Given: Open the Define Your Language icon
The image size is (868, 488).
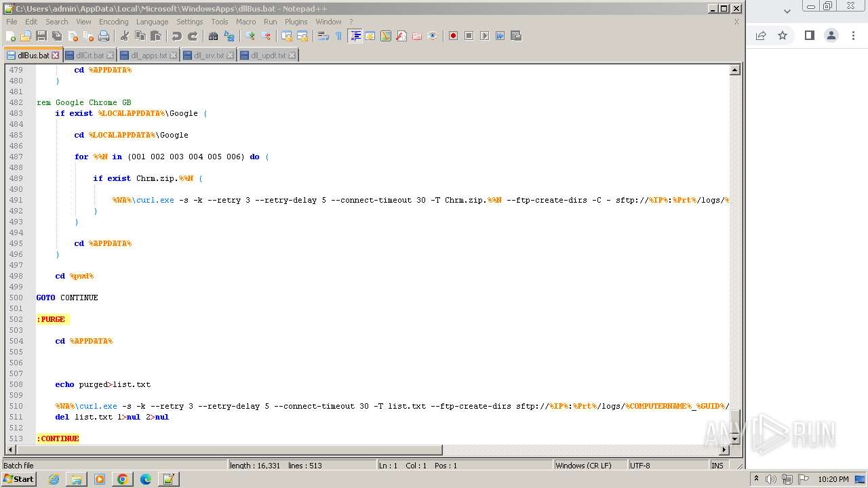Looking at the screenshot, I should coord(370,36).
